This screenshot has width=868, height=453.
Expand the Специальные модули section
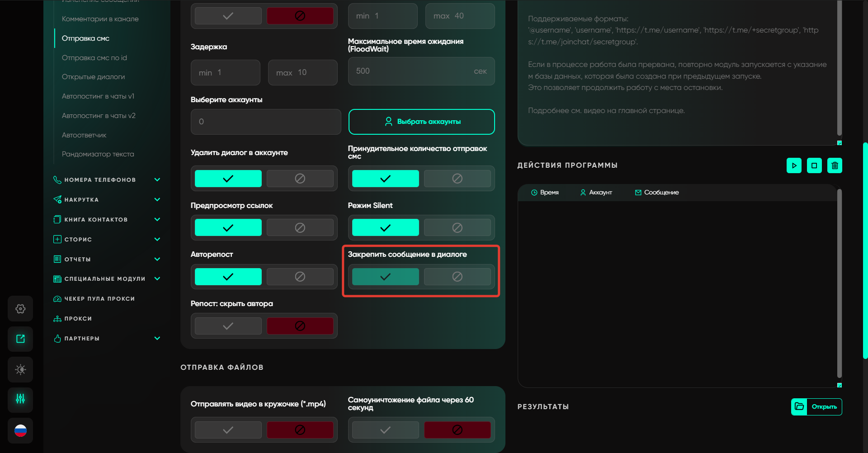coord(157,278)
